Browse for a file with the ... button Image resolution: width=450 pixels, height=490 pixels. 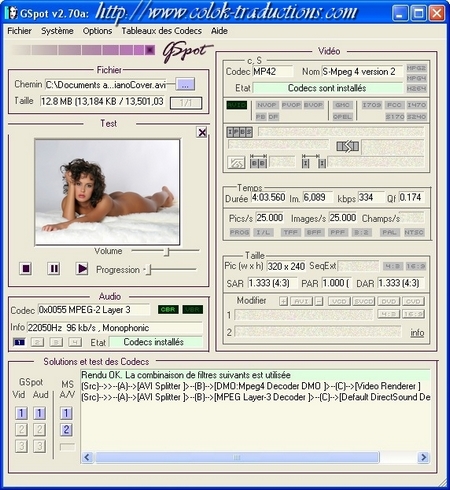pyautogui.click(x=185, y=84)
